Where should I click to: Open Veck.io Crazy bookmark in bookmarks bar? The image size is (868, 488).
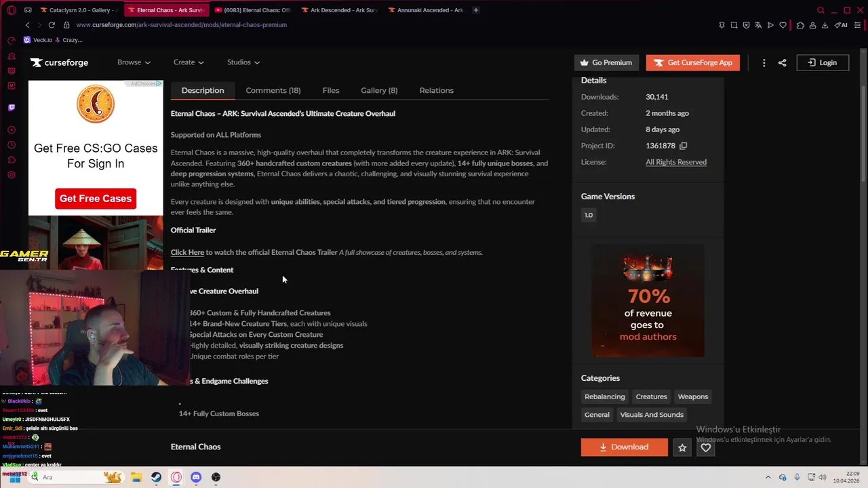coord(53,40)
